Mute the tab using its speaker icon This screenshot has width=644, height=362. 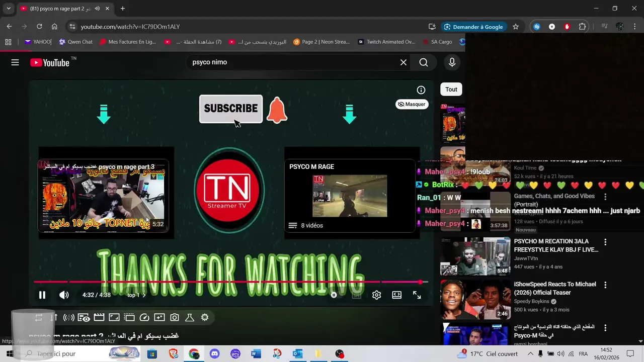point(97,9)
